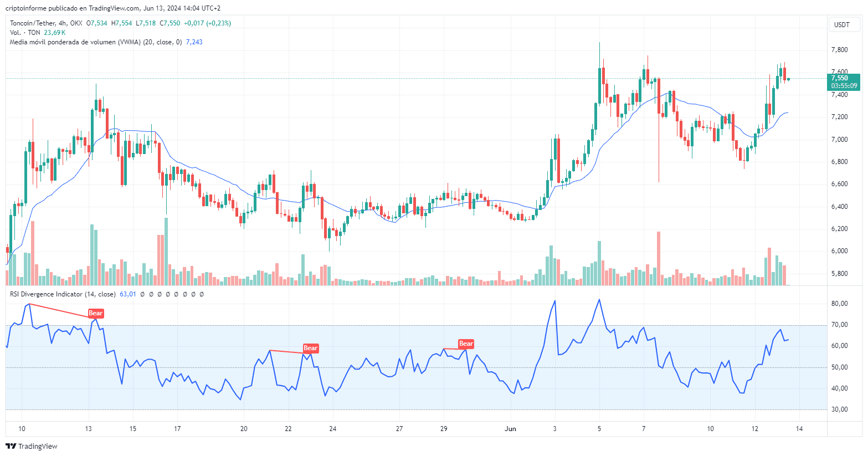Click the 70,00 RSI axis label

pos(839,325)
